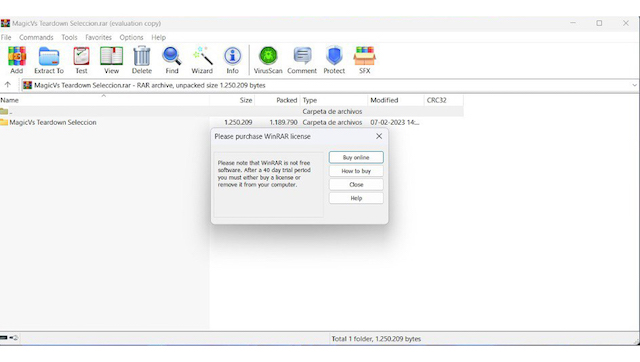Click the Add toolbar icon
The width and height of the screenshot is (640, 362).
point(17,60)
